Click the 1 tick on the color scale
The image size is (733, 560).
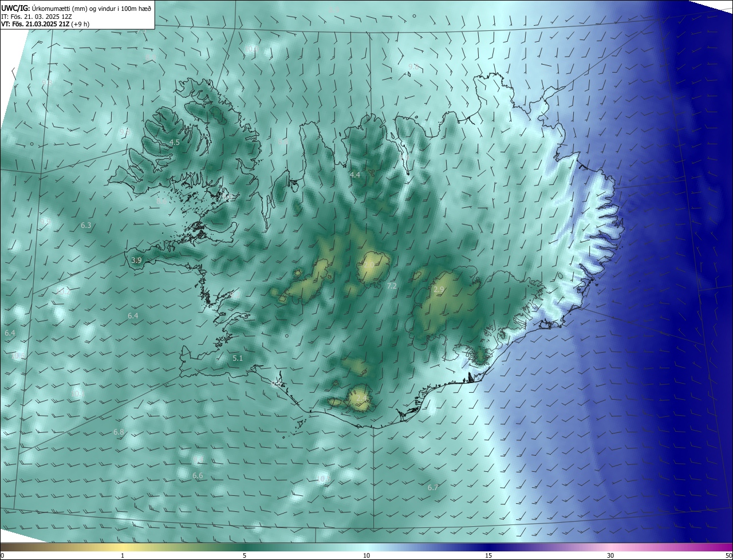[123, 555]
